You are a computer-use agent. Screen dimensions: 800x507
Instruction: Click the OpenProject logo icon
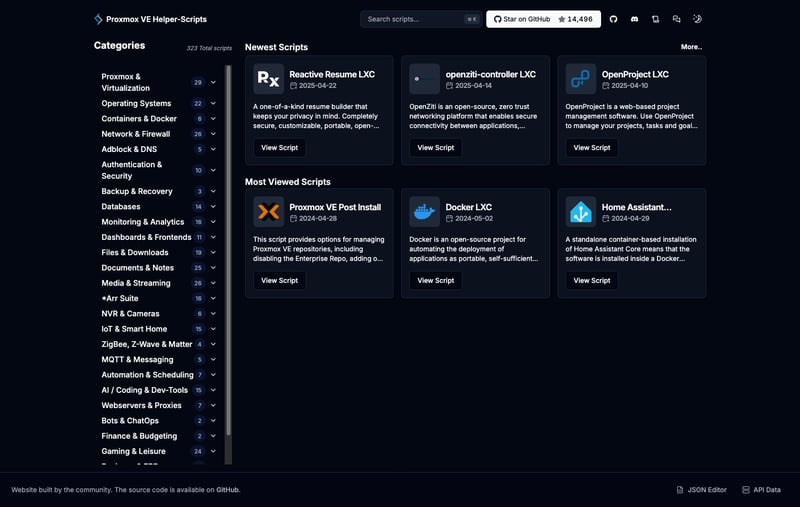point(581,79)
